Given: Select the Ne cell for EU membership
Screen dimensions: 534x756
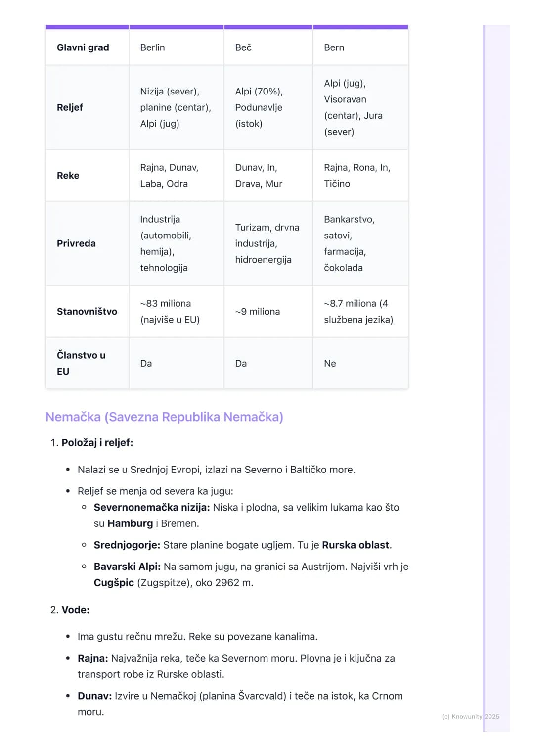Looking at the screenshot, I should point(360,363).
